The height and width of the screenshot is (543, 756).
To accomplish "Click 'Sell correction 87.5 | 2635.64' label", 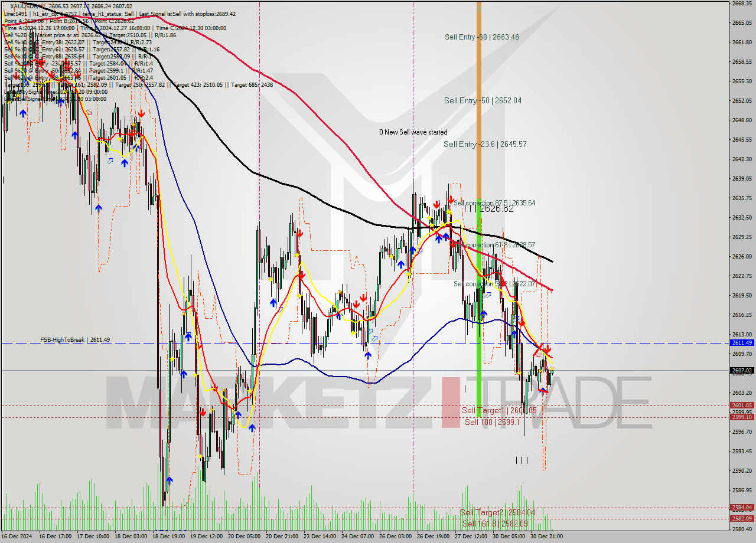I will (x=494, y=203).
